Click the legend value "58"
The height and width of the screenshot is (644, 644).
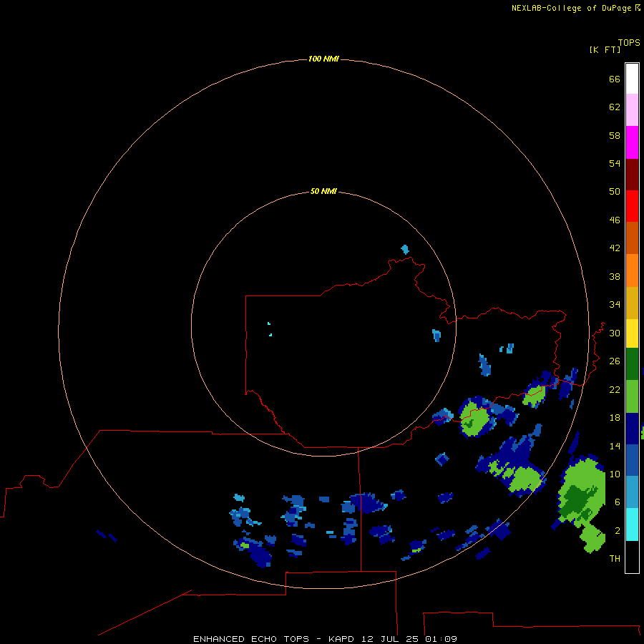tap(615, 136)
